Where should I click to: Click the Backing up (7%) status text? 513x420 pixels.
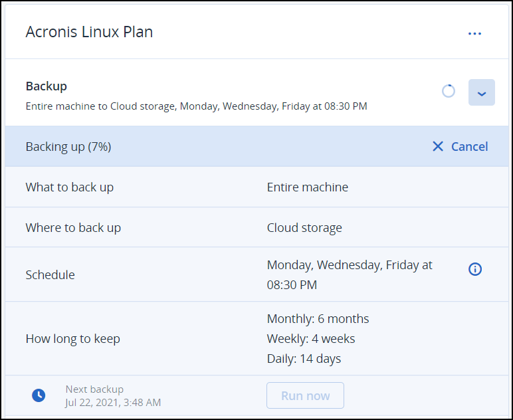pos(68,147)
